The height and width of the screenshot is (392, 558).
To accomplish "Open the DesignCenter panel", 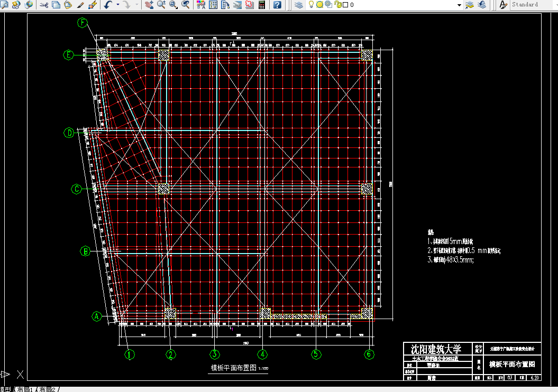I will coord(213,5).
